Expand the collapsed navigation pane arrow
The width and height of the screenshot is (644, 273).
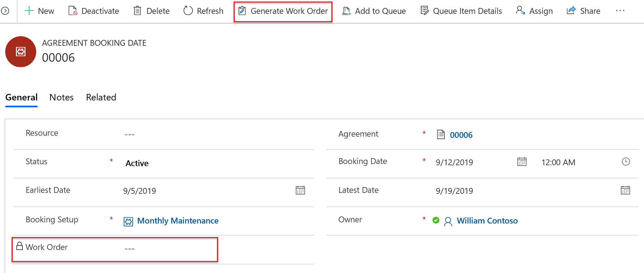point(5,11)
